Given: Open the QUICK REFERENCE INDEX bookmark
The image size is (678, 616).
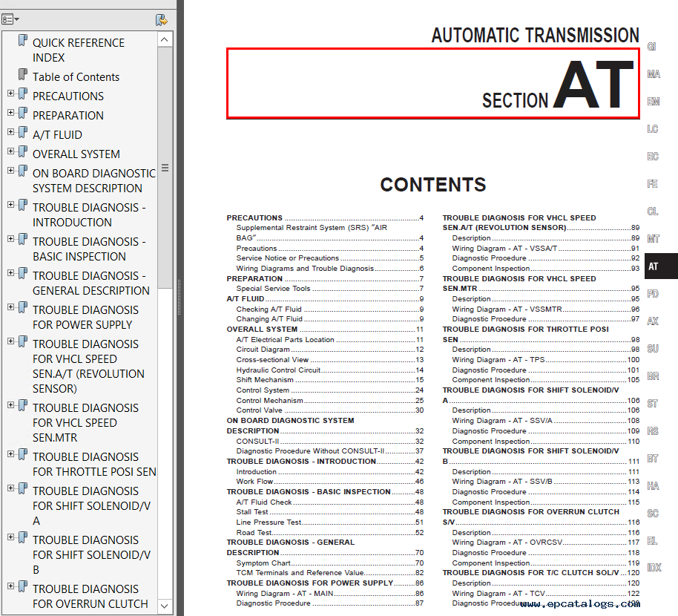Looking at the screenshot, I should click(79, 50).
